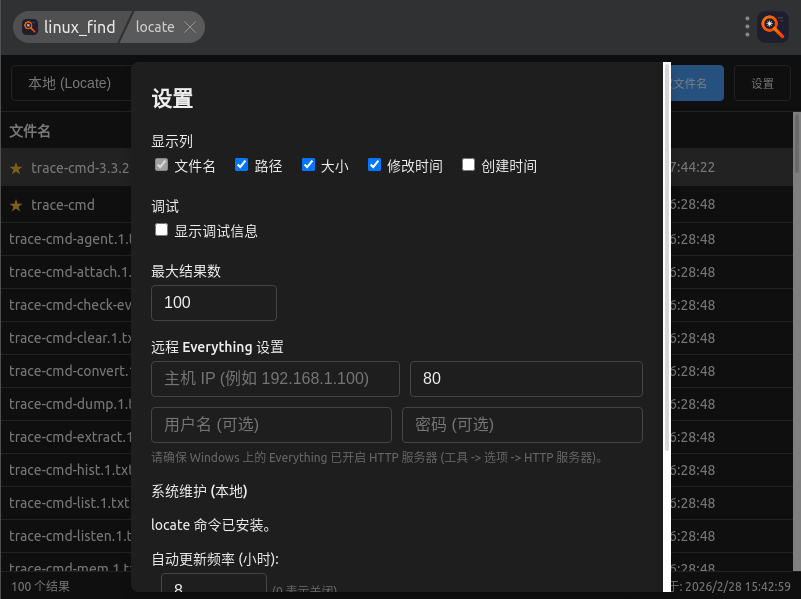801x599 pixels.
Task: Click the 密码 (可选) input field
Action: (x=522, y=425)
